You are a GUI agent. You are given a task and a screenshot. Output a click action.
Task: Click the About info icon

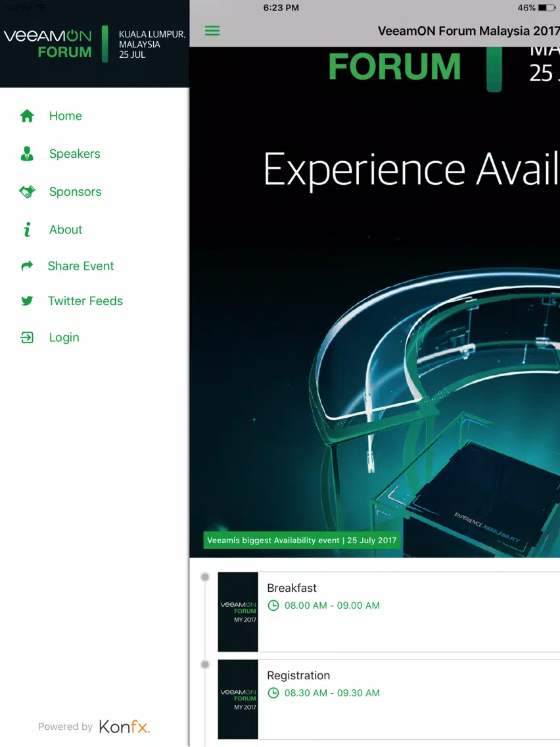pyautogui.click(x=27, y=229)
